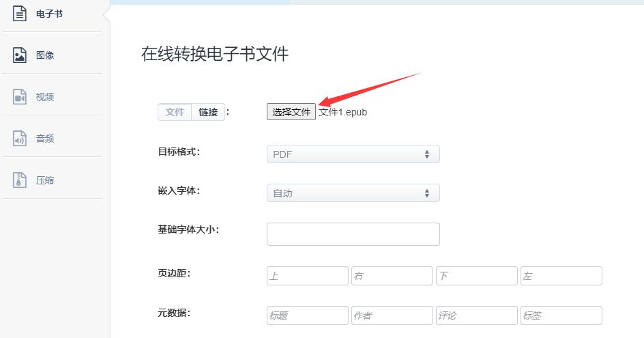Click the 左 margin input field

pos(561,276)
